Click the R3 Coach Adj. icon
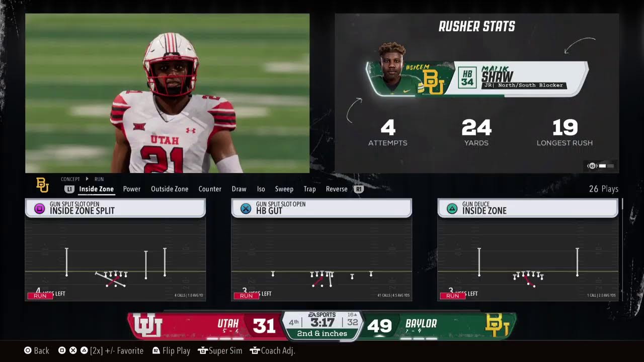Image resolution: width=644 pixels, height=362 pixels. [255, 350]
